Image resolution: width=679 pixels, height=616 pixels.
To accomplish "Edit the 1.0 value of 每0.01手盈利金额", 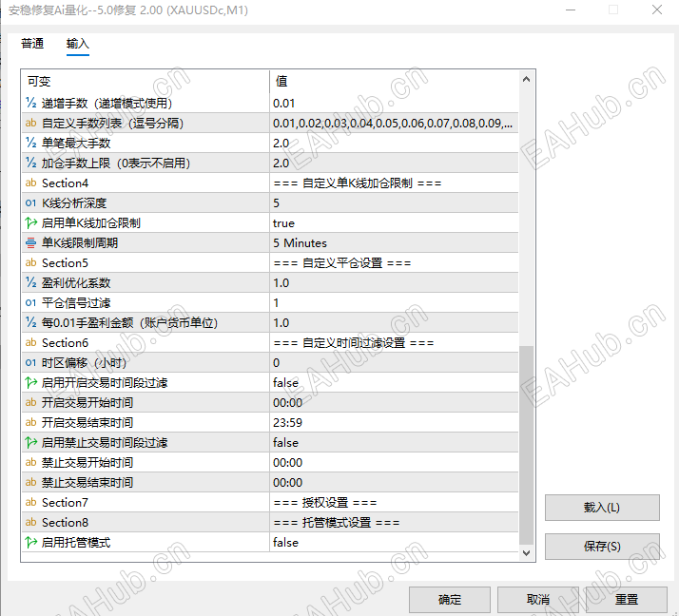I will click(394, 322).
